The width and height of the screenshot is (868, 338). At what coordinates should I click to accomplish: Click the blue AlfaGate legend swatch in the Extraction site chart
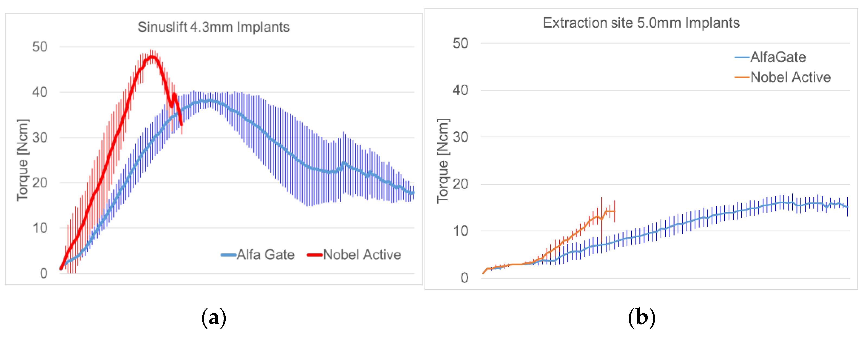[x=742, y=57]
